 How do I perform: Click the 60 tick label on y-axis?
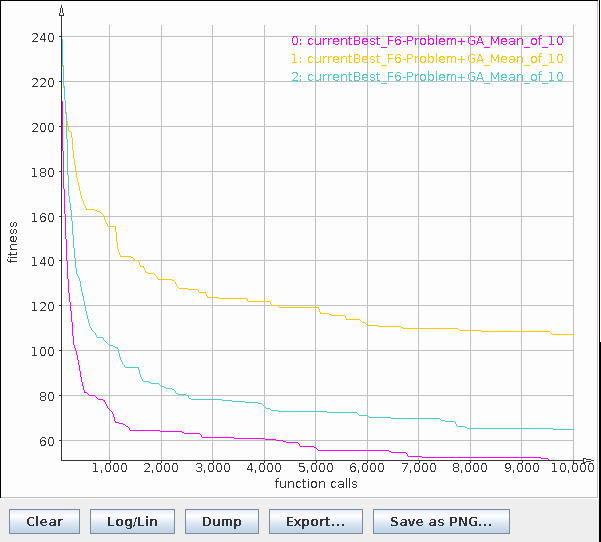click(46, 441)
